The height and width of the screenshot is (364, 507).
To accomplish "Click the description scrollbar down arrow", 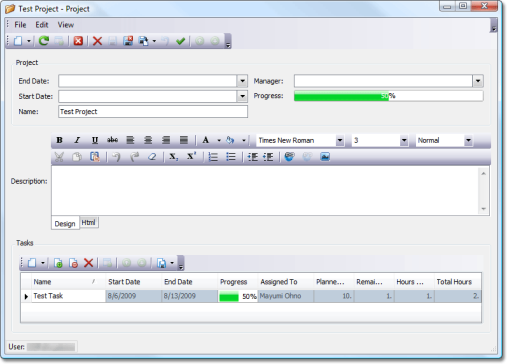I will tap(483, 209).
